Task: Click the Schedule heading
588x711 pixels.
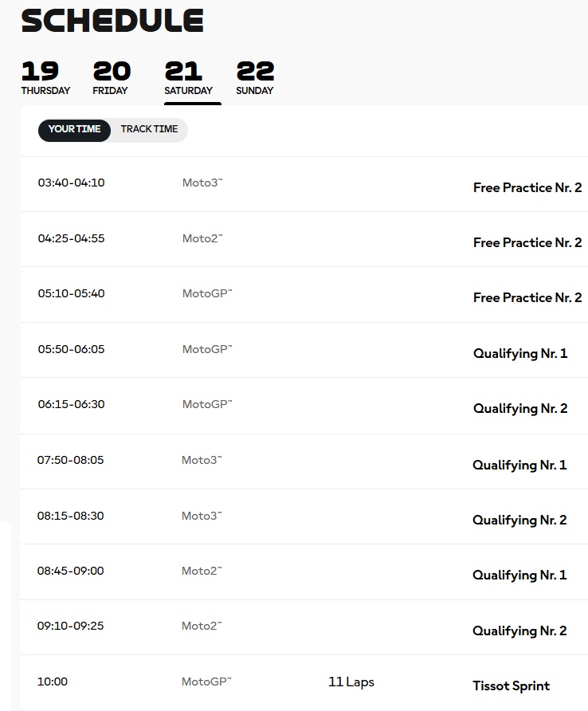Action: point(112,21)
